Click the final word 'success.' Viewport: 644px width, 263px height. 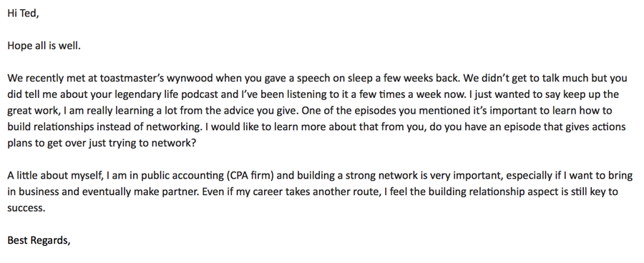pos(26,208)
